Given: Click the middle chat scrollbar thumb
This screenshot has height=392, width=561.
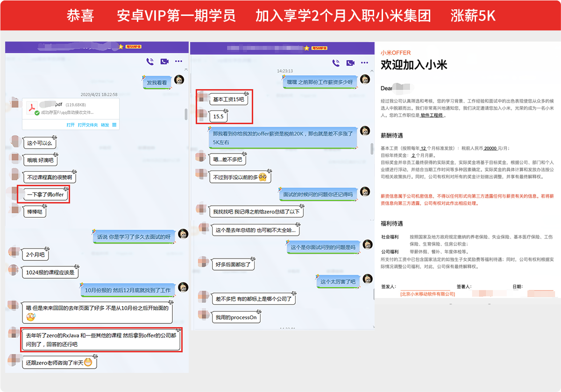Looking at the screenshot, I should point(372,148).
